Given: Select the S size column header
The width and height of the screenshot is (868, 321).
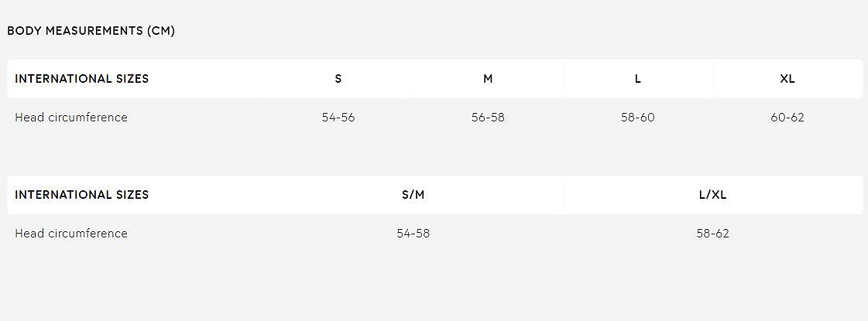Looking at the screenshot, I should pos(338,79).
